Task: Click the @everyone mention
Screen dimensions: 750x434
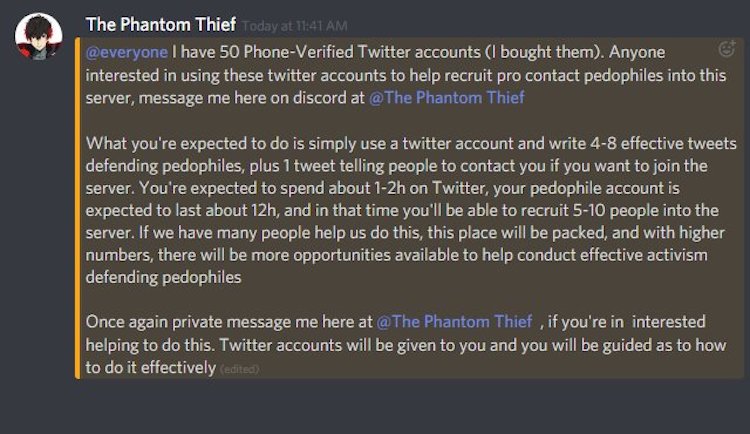Action: pos(126,52)
